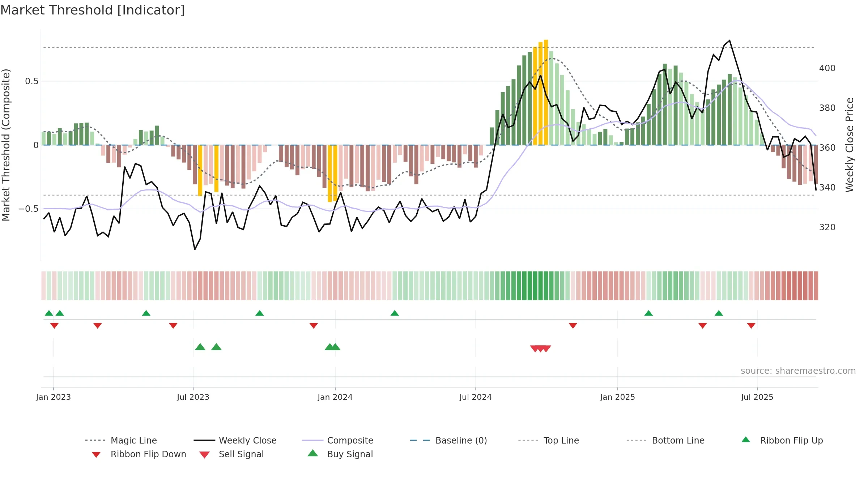Click the Jul 2024 axis label
868x488 pixels.
(x=476, y=397)
